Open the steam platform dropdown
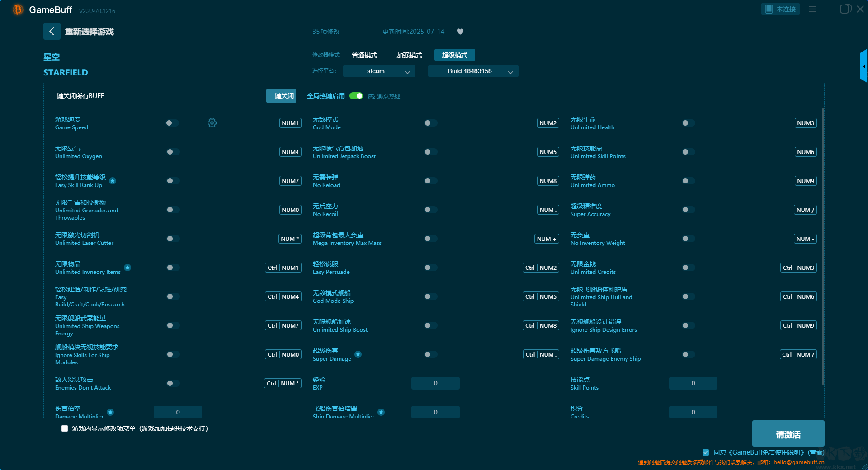Image resolution: width=868 pixels, height=470 pixels. coord(379,71)
